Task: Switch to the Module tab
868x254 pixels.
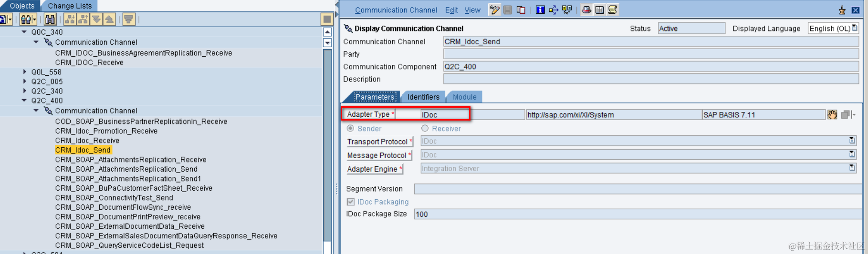Action: [464, 97]
